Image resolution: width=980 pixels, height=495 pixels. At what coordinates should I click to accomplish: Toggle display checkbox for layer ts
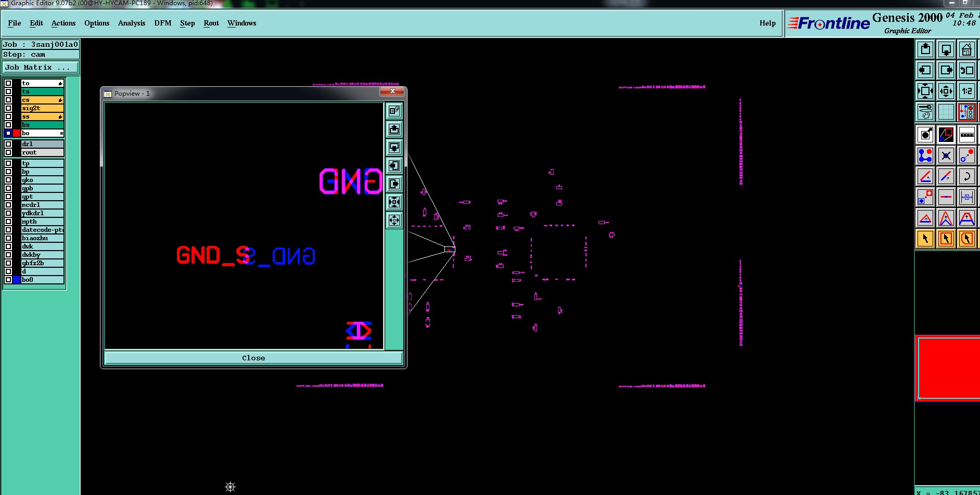point(8,92)
